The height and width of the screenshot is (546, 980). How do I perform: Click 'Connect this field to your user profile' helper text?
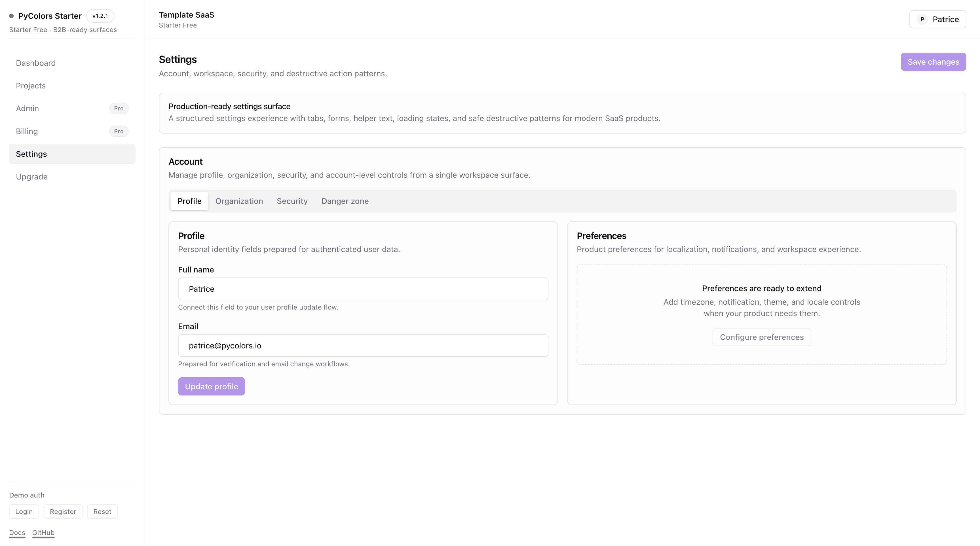click(x=258, y=307)
